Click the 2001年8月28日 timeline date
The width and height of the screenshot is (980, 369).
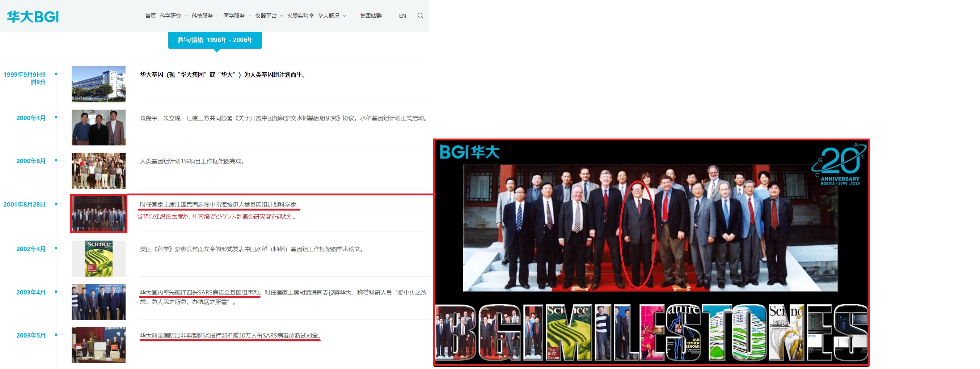25,204
